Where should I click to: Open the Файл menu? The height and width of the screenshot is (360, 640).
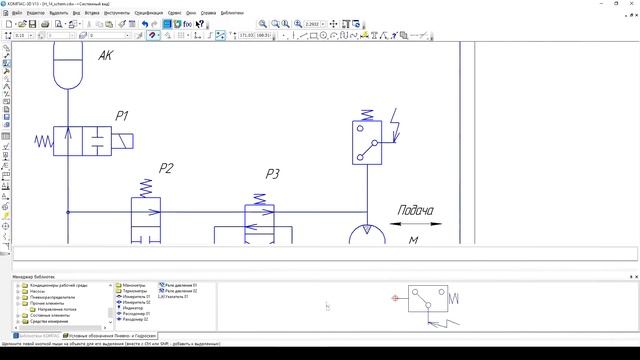click(x=17, y=13)
